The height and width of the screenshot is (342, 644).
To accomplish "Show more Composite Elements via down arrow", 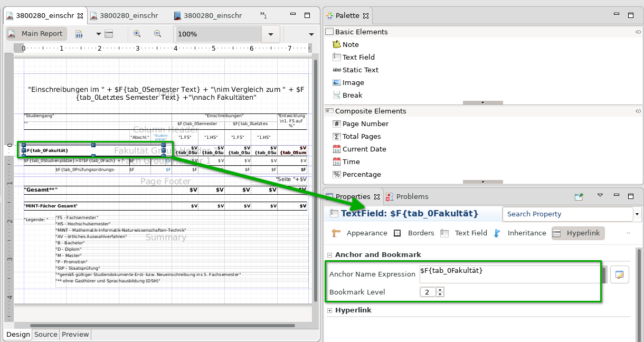I will 482,182.
